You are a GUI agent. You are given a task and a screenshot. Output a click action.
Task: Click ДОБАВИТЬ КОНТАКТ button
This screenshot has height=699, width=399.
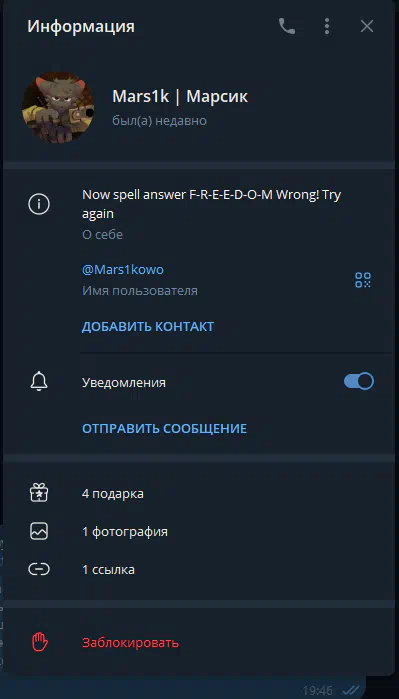coord(148,327)
